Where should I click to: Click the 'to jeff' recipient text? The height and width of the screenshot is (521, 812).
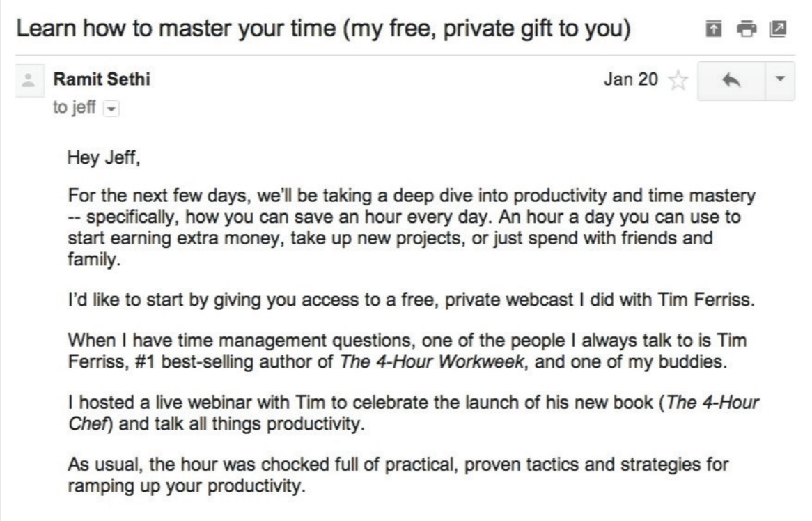point(74,107)
